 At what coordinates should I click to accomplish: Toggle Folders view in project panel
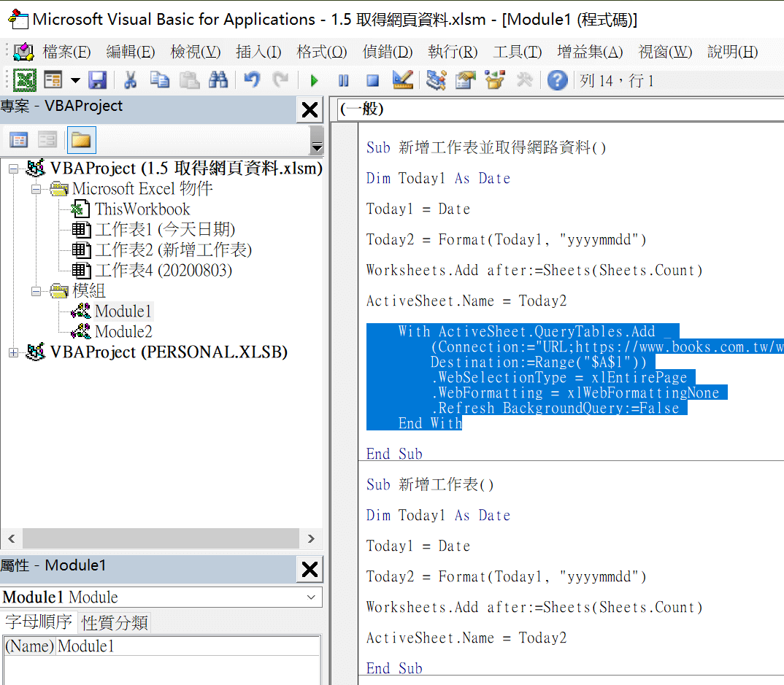[81, 140]
